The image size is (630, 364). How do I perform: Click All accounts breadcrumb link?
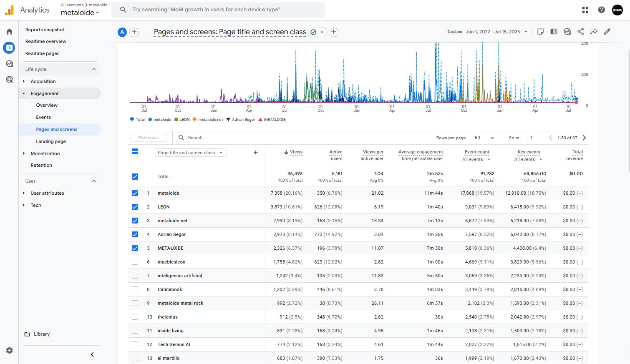(x=72, y=5)
